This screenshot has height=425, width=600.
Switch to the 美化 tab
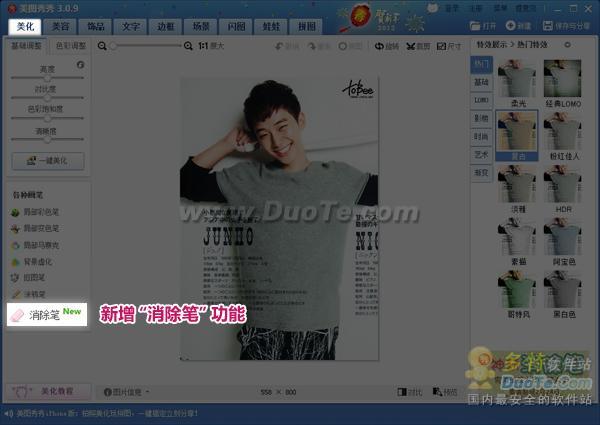tap(25, 26)
